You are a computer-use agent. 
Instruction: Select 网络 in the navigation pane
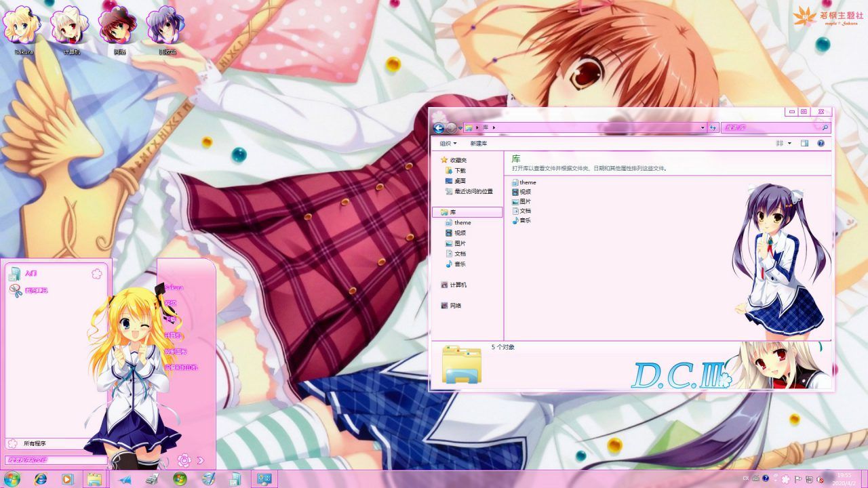click(x=452, y=306)
